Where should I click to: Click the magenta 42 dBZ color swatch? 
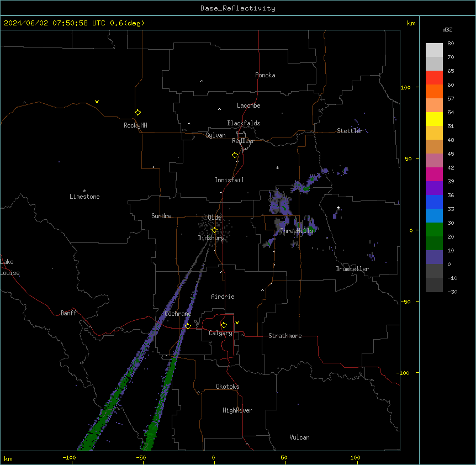434,174
